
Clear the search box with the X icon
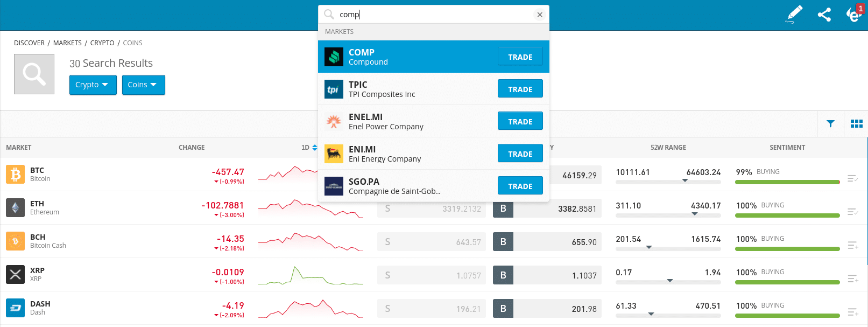point(540,15)
